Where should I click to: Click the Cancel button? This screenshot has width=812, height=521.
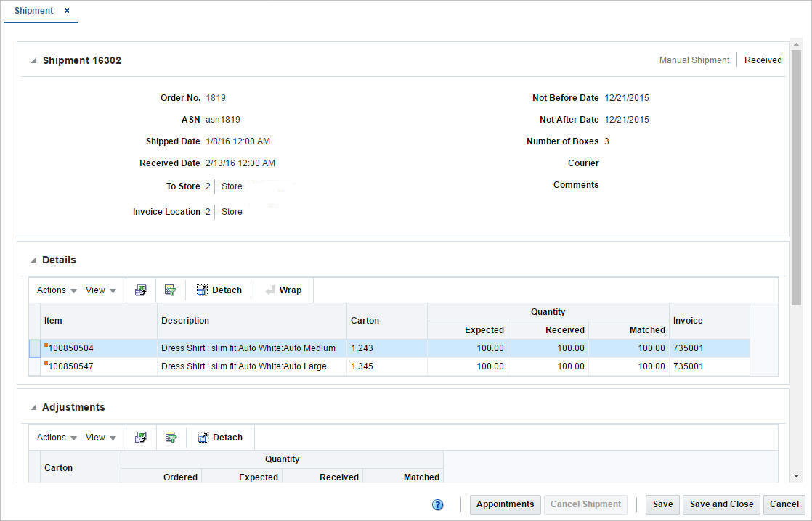point(784,504)
